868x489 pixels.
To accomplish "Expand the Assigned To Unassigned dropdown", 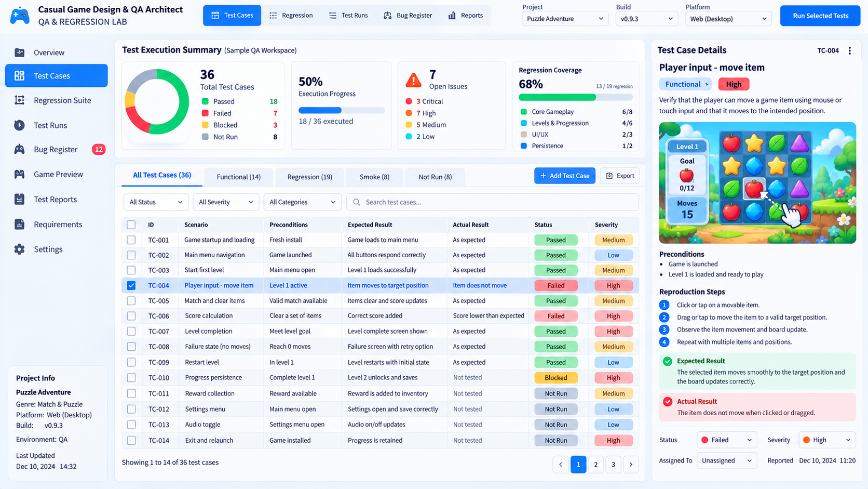I will point(727,461).
